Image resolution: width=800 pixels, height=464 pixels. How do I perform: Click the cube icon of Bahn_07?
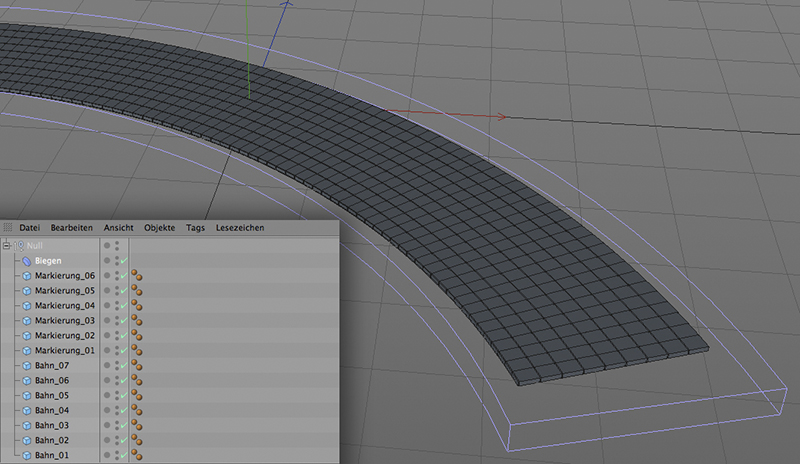(27, 365)
